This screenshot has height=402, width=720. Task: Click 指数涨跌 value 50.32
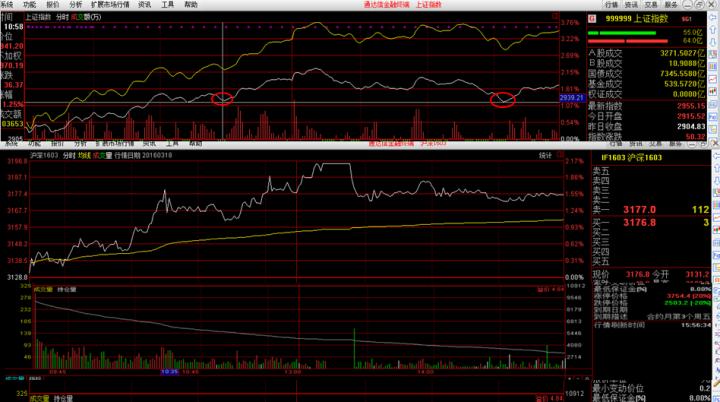pyautogui.click(x=695, y=136)
